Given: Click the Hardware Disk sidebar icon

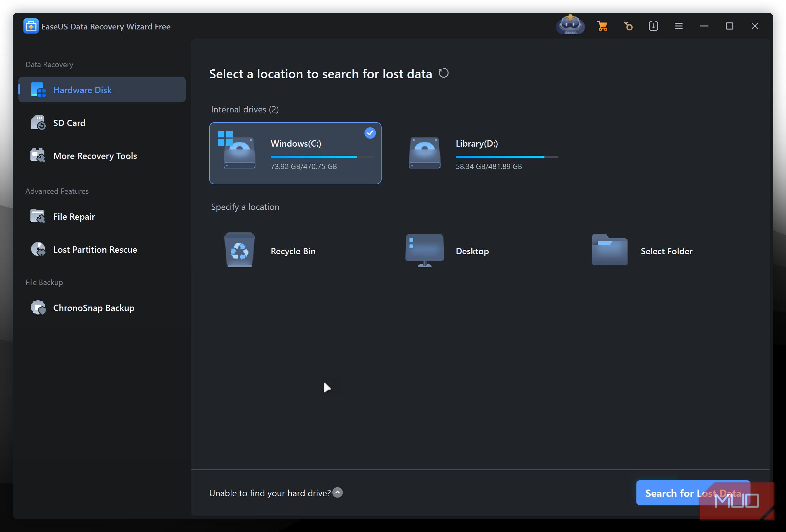Looking at the screenshot, I should (38, 90).
